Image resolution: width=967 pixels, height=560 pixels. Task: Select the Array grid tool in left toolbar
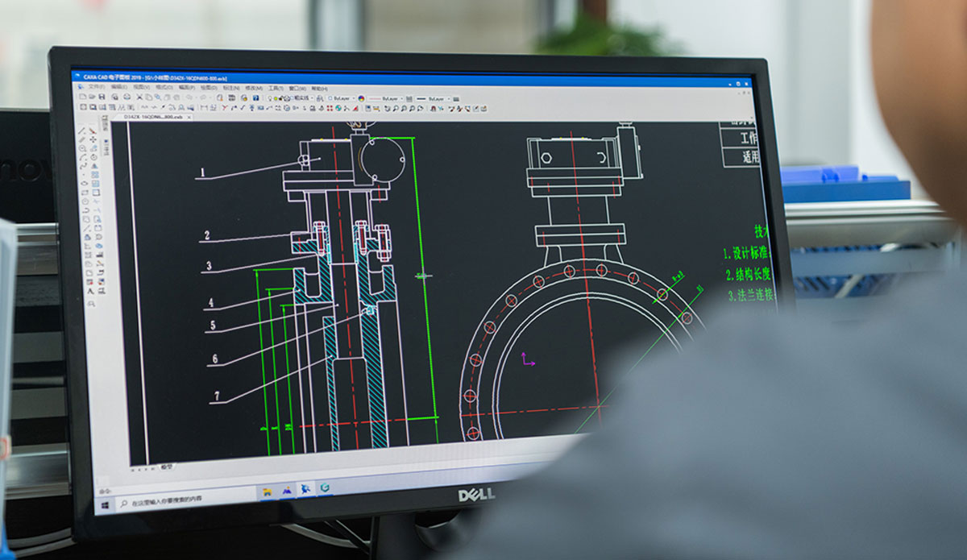coord(94,175)
